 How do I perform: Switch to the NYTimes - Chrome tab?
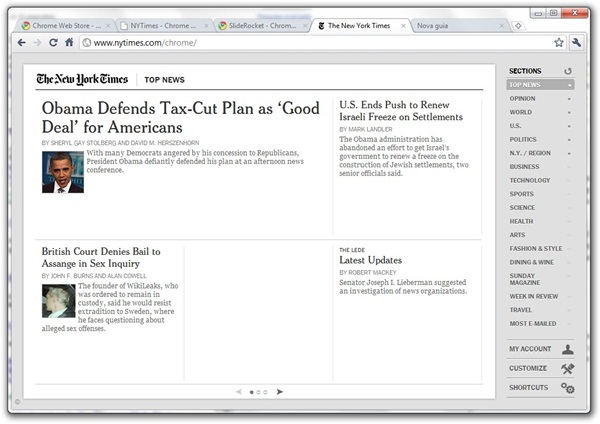tap(163, 26)
